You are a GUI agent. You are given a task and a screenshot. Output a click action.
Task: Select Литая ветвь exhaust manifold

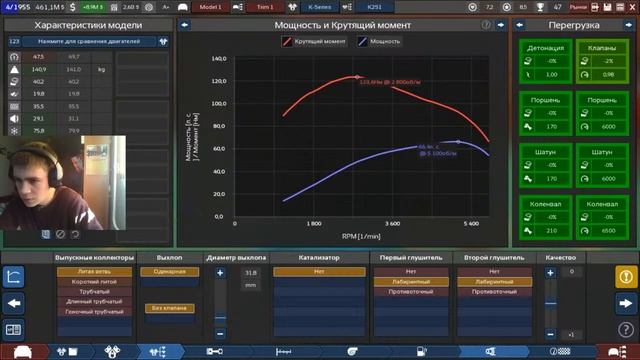click(x=94, y=271)
